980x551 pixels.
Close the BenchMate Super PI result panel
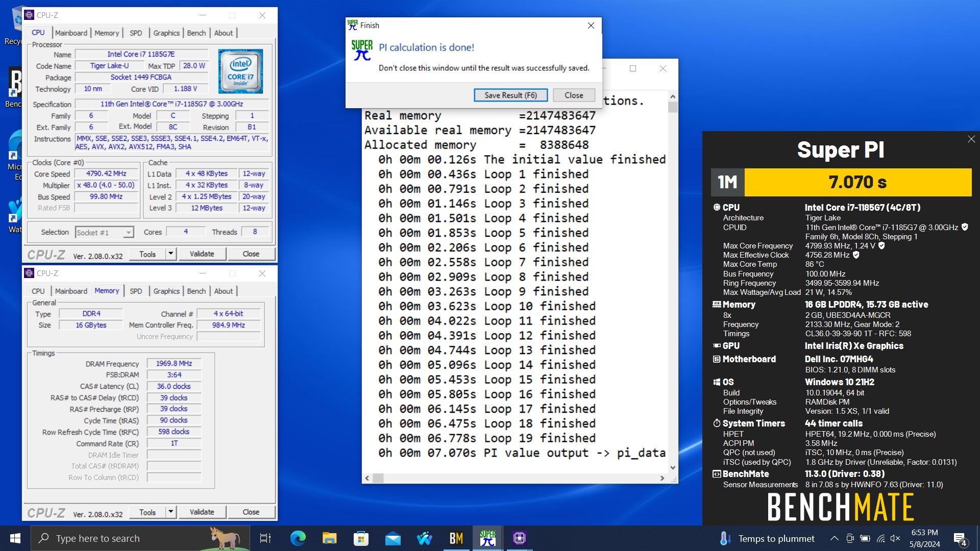click(971, 139)
